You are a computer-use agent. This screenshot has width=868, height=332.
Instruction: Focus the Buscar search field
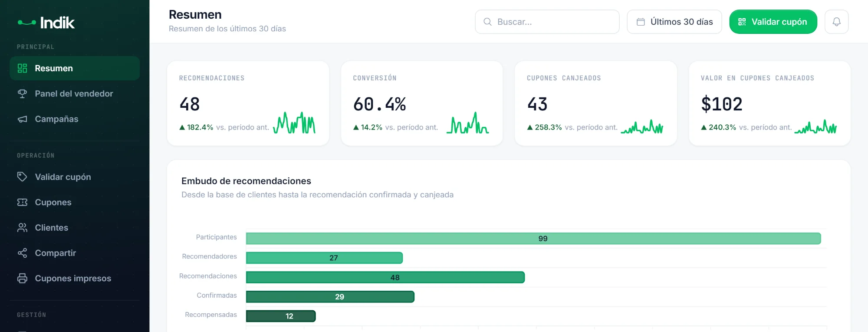[547, 22]
